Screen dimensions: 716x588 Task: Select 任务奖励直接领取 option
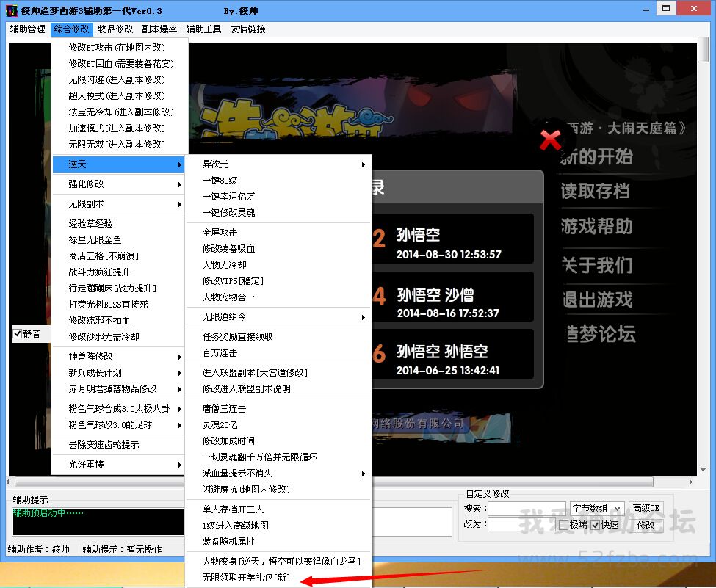(278, 337)
